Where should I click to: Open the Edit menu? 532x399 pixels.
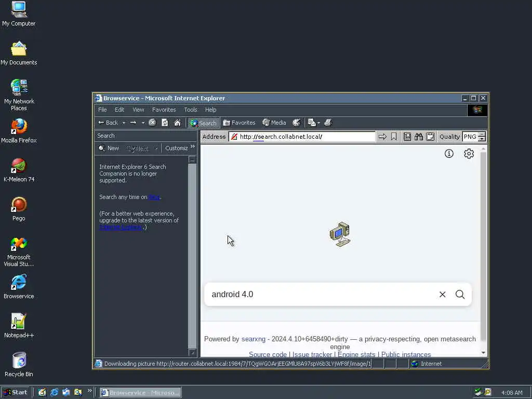(x=119, y=110)
